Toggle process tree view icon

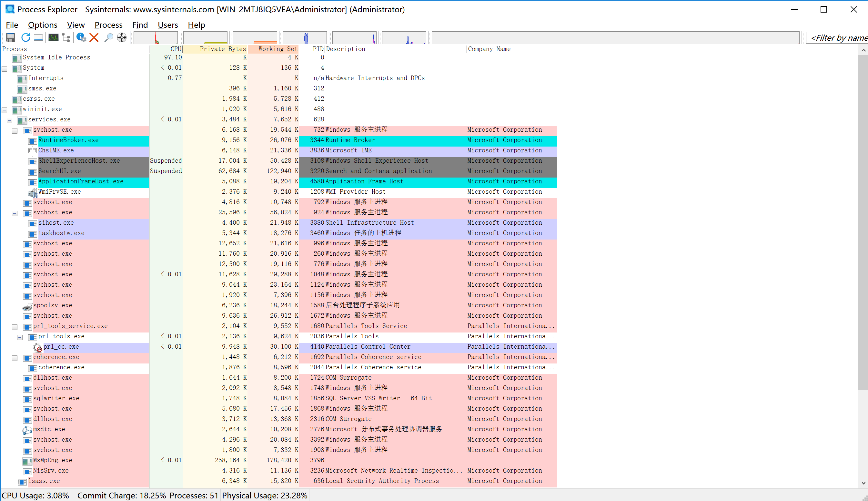tap(66, 37)
